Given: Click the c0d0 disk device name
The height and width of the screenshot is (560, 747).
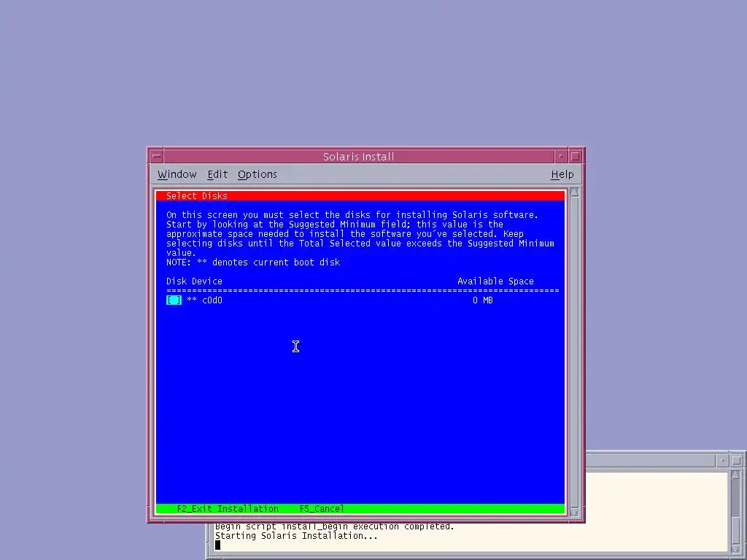Looking at the screenshot, I should point(212,300).
